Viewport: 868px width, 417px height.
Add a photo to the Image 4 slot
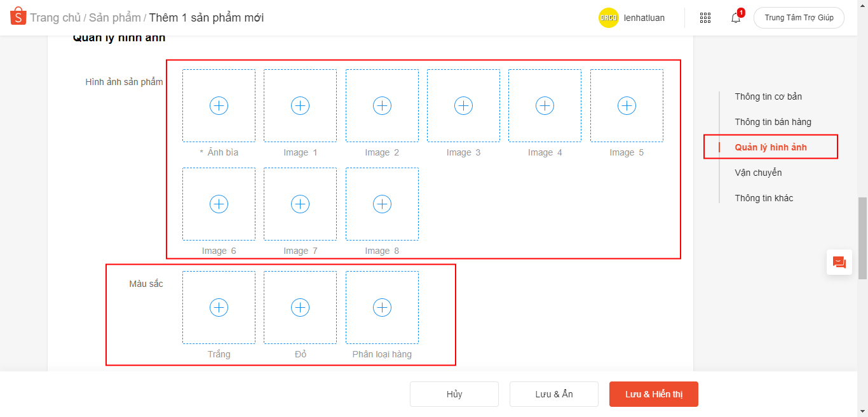545,105
